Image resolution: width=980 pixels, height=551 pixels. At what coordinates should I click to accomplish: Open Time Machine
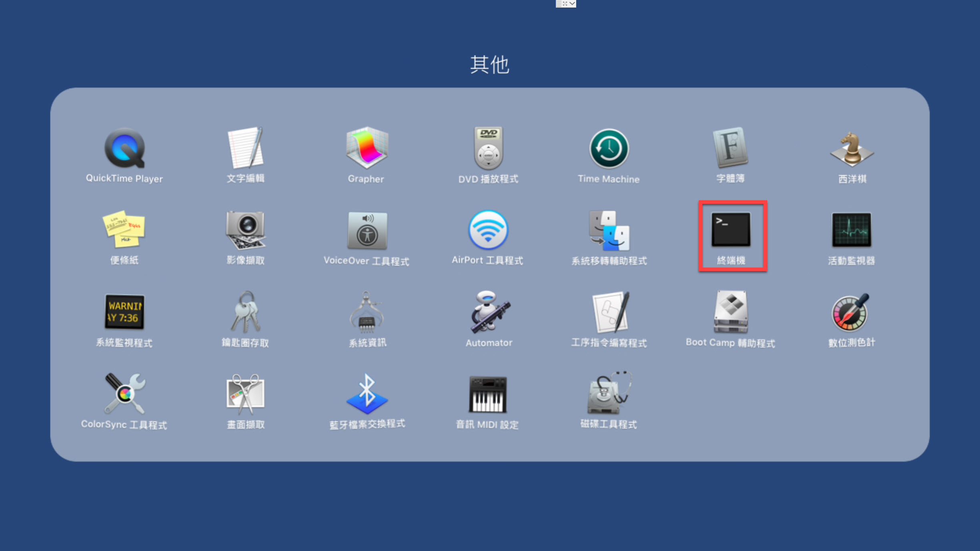point(609,148)
